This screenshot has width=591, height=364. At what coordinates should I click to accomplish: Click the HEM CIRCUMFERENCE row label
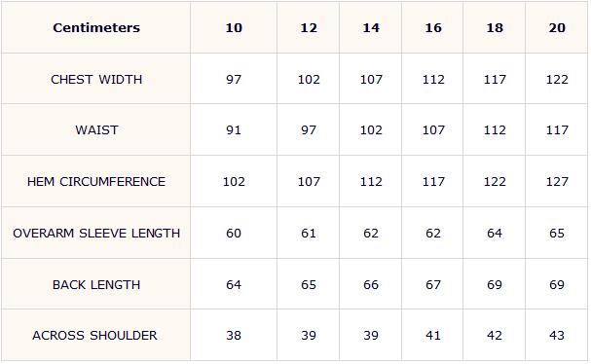click(96, 182)
